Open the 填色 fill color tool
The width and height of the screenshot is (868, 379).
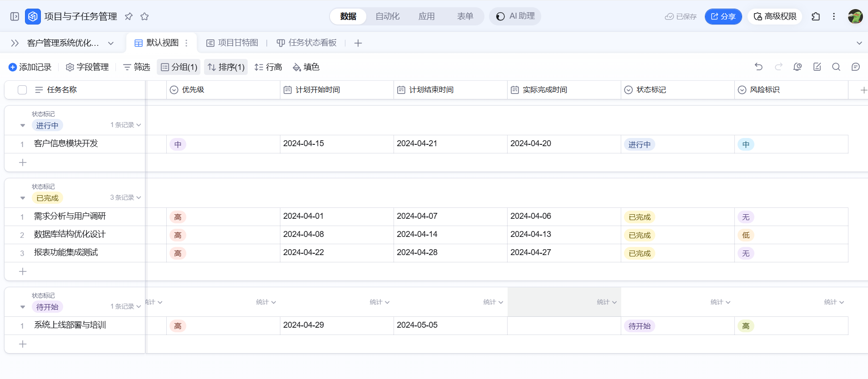[306, 67]
